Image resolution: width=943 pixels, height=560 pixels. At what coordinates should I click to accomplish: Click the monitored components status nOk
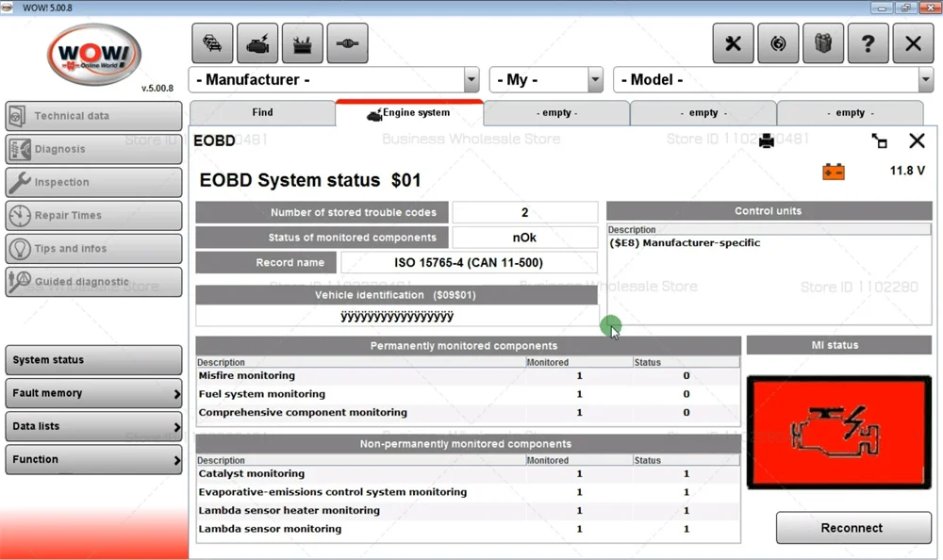(525, 238)
